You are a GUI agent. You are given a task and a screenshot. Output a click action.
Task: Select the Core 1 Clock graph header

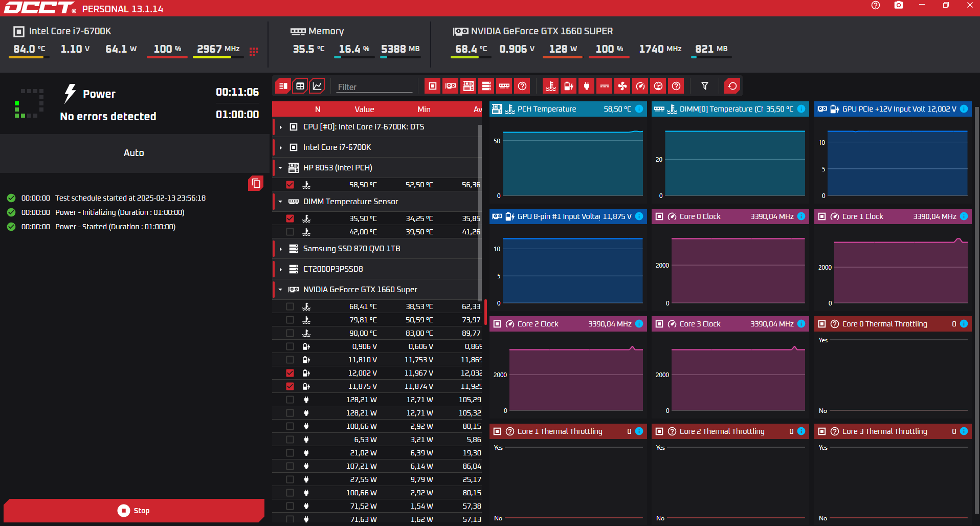pyautogui.click(x=893, y=216)
